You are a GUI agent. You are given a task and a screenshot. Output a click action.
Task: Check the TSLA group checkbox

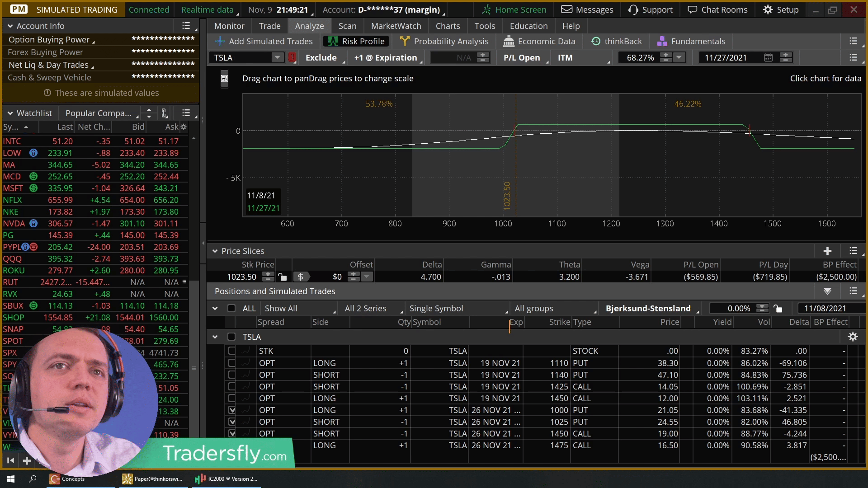[231, 337]
